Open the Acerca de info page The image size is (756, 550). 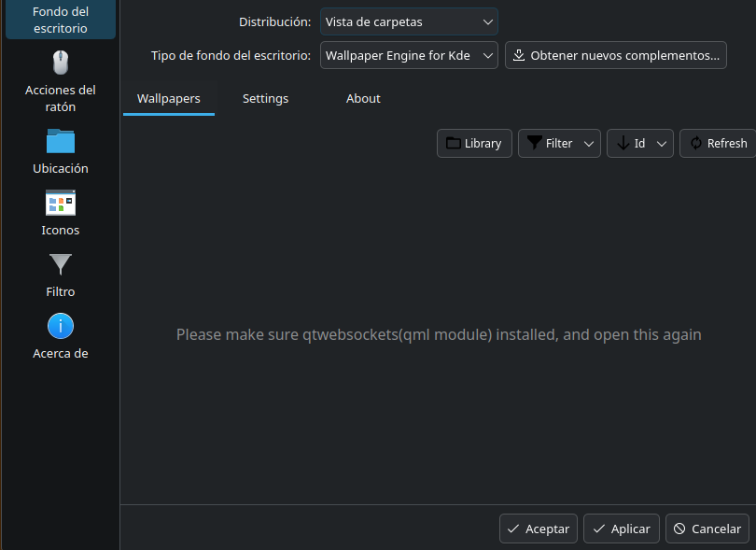61,336
